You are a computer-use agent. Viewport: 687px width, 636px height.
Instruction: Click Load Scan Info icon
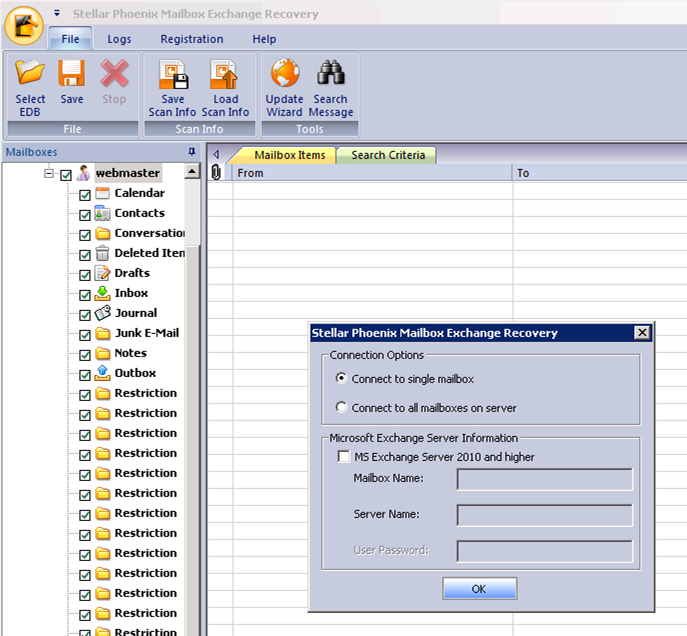(224, 74)
